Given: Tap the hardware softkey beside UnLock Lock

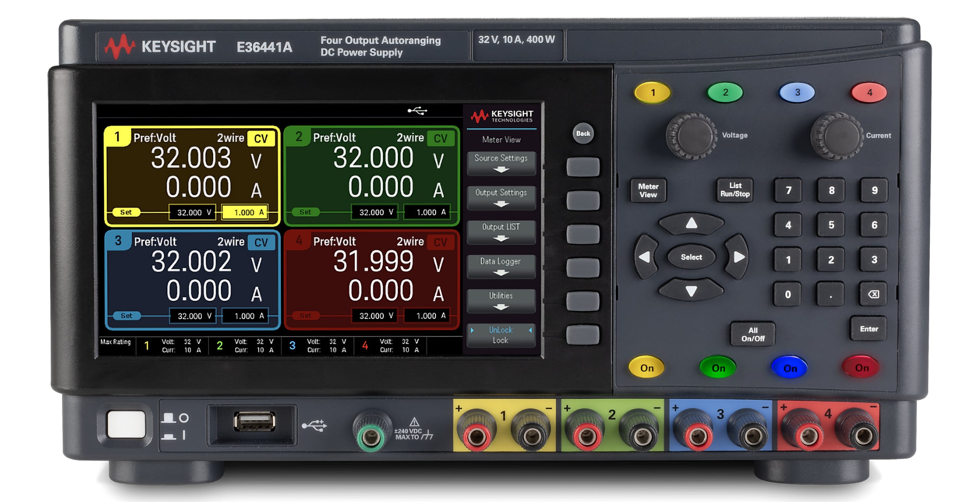Looking at the screenshot, I should (x=583, y=335).
